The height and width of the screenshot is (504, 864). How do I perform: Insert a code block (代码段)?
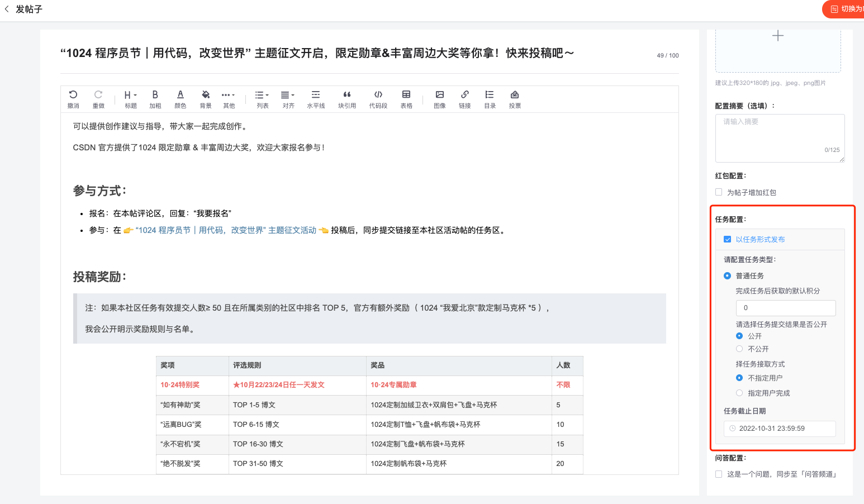(x=378, y=98)
